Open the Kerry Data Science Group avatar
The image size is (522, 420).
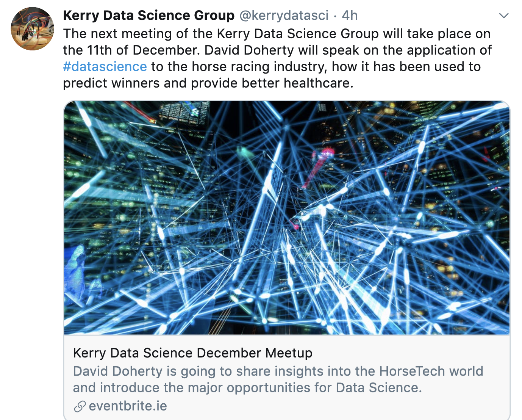(33, 29)
